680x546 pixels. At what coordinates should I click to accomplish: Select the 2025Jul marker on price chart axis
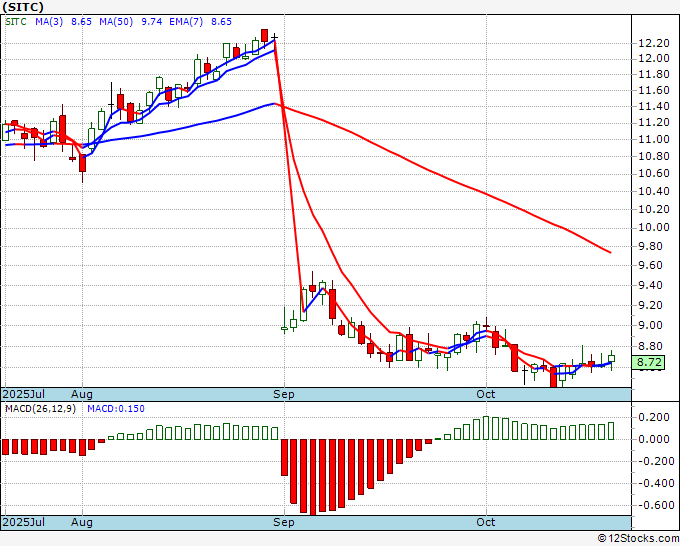point(24,395)
